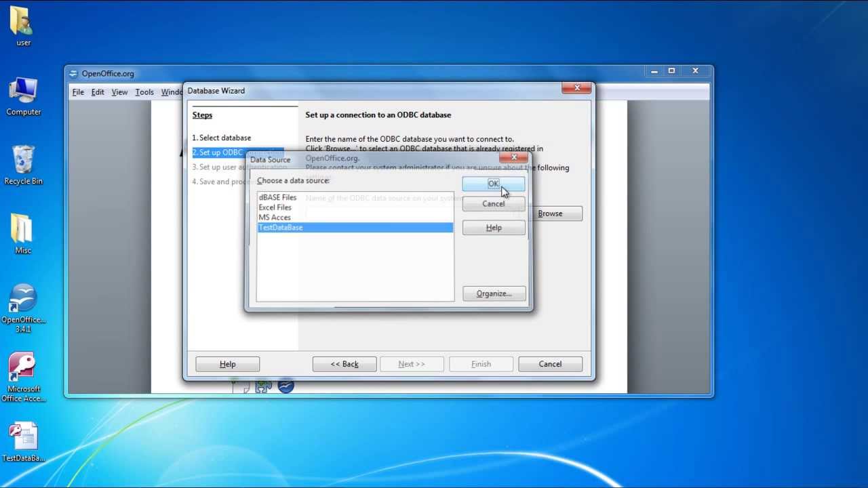This screenshot has height=488, width=868.
Task: Select the TestDataBase file desktop icon
Action: (23, 442)
